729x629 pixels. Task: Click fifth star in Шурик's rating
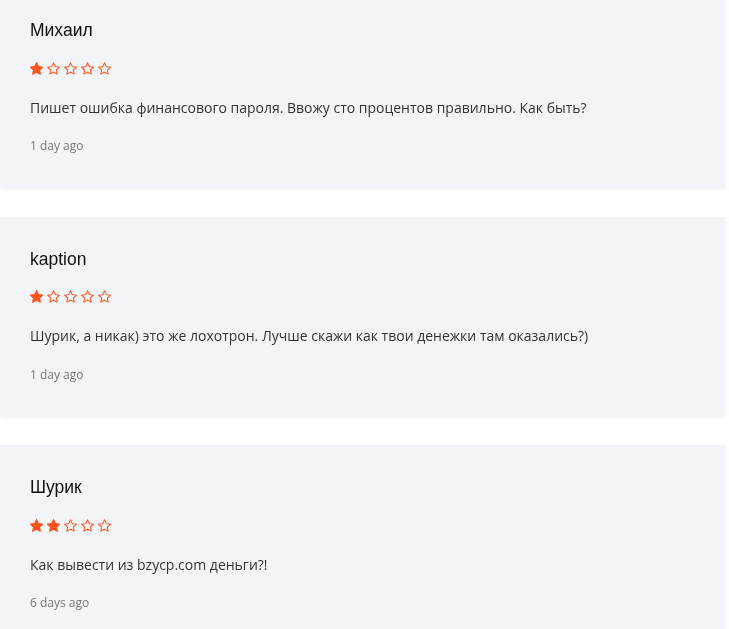[x=105, y=526]
